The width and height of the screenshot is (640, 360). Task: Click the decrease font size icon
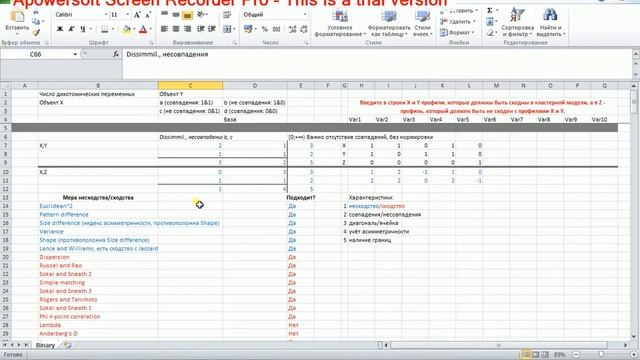coord(148,15)
